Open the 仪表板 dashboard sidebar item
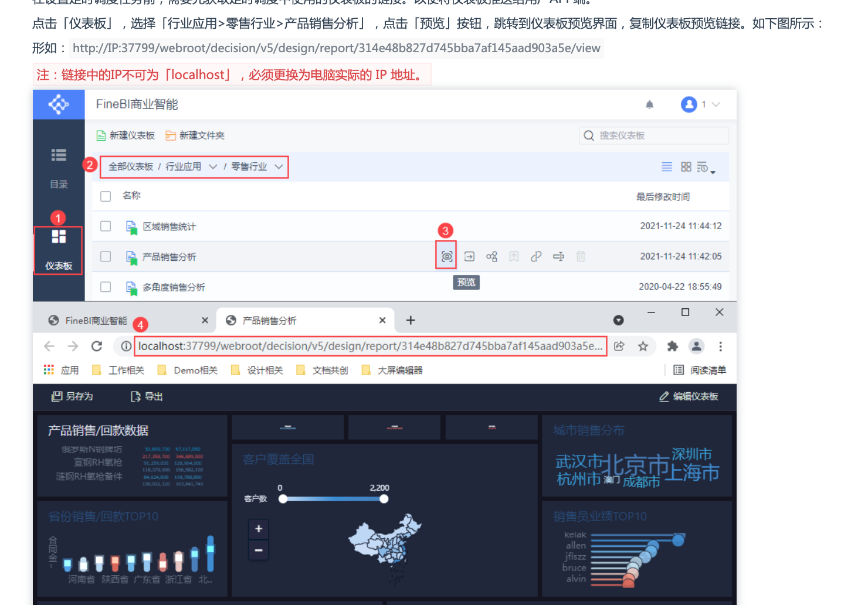868x605 pixels. point(58,250)
